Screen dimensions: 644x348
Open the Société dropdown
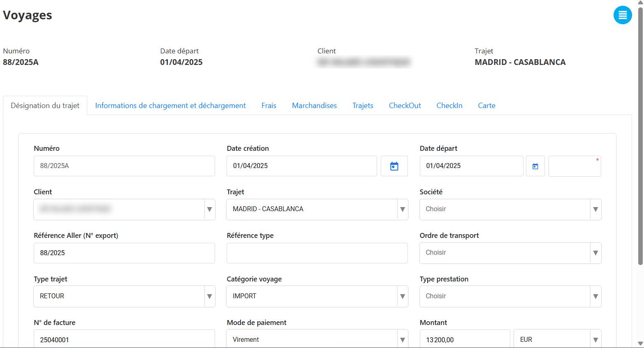(x=510, y=210)
